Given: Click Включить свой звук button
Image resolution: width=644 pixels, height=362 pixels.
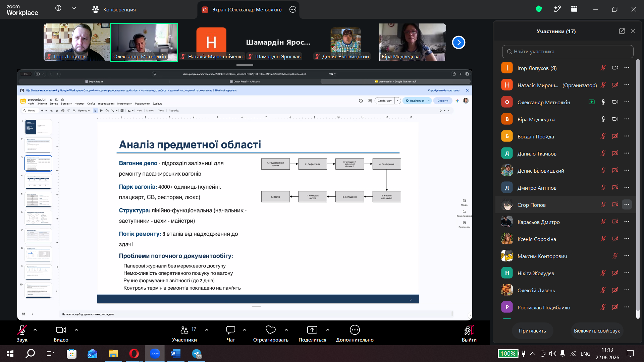Looking at the screenshot, I should (x=597, y=331).
